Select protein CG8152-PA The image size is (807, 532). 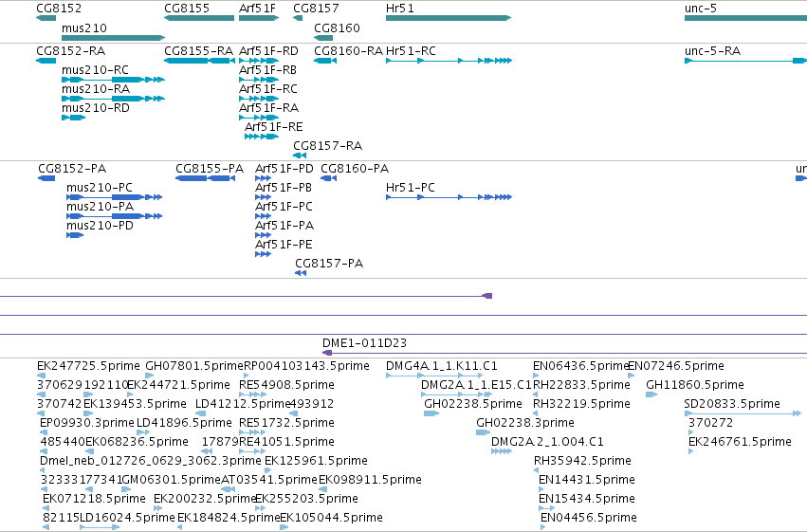(x=72, y=169)
